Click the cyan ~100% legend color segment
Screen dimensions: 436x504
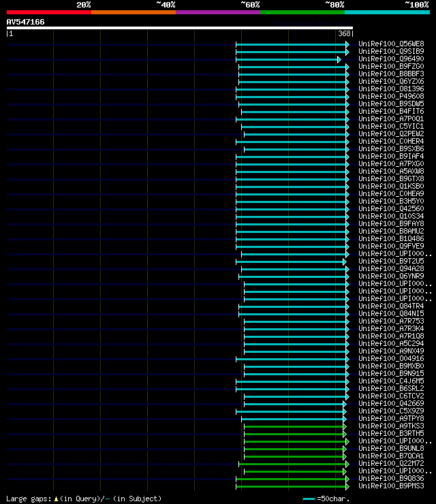click(387, 12)
